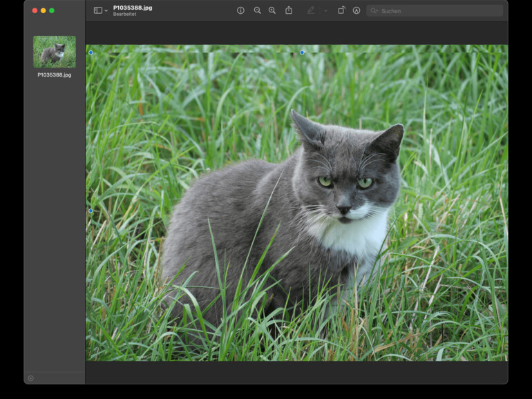Click the info inspector icon
Image resolution: width=532 pixels, height=399 pixels.
(x=240, y=10)
